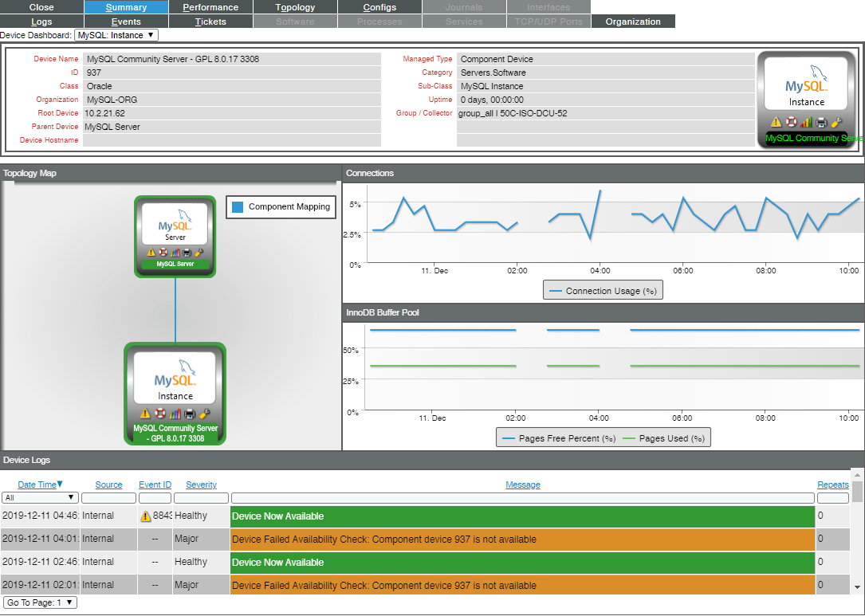Sort logs by Message column
This screenshot has height=616, width=865.
(x=523, y=485)
